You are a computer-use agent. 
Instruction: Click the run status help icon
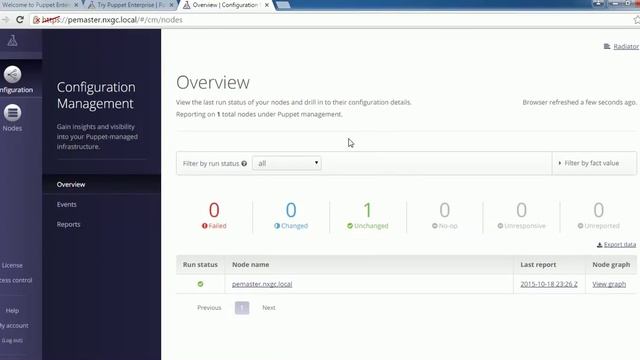244,163
